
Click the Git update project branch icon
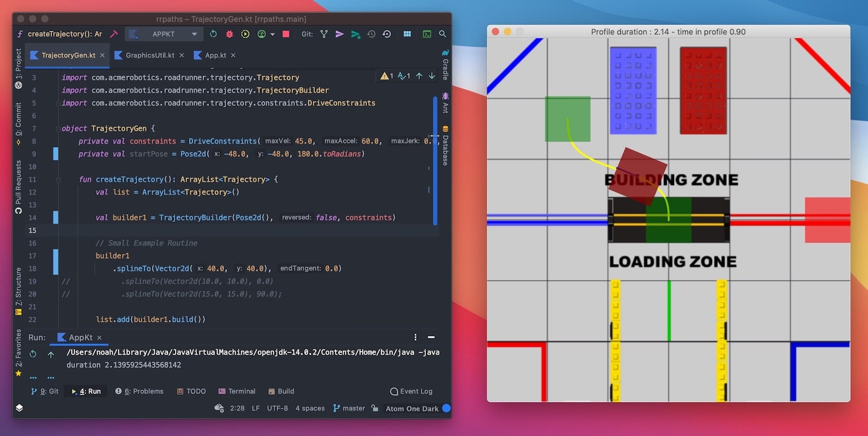[323, 34]
